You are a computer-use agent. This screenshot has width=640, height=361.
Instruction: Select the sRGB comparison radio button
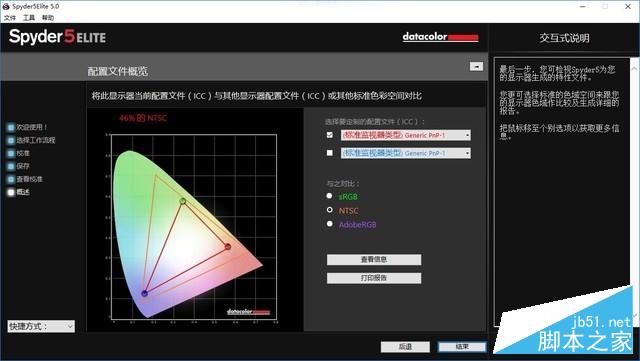pyautogui.click(x=329, y=196)
